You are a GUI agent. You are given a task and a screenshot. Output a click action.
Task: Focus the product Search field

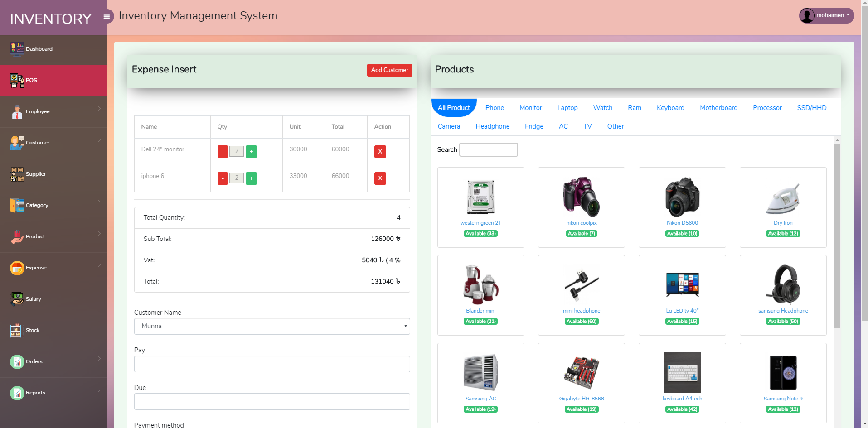coord(488,149)
